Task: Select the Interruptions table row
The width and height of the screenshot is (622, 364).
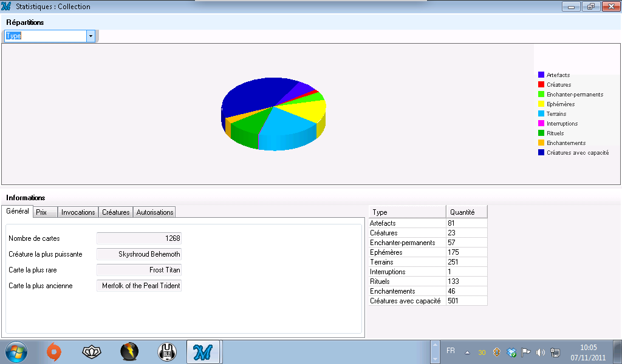Action: [428, 272]
